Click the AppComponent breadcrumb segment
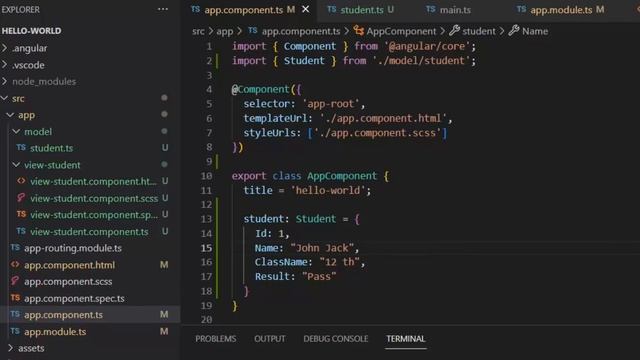640x360 pixels. 401,31
